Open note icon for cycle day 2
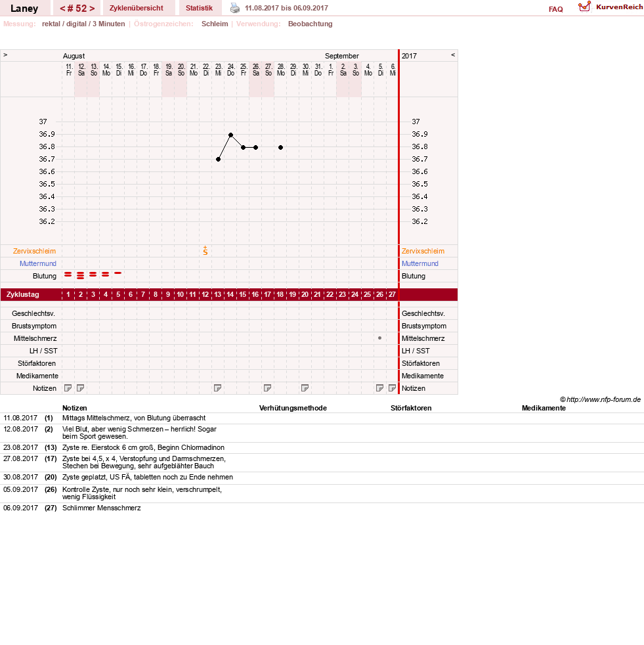 pyautogui.click(x=81, y=388)
